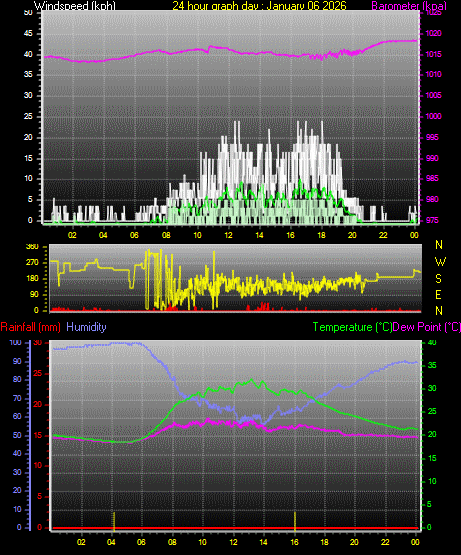
Task: Click the 'Temperature (°C)' legend label
Action: click(352, 327)
